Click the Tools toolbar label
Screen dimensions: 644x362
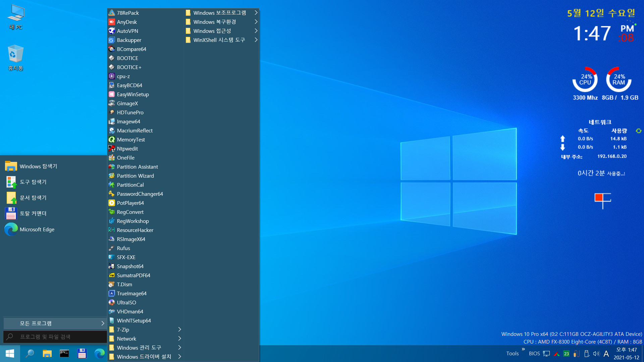(513, 354)
